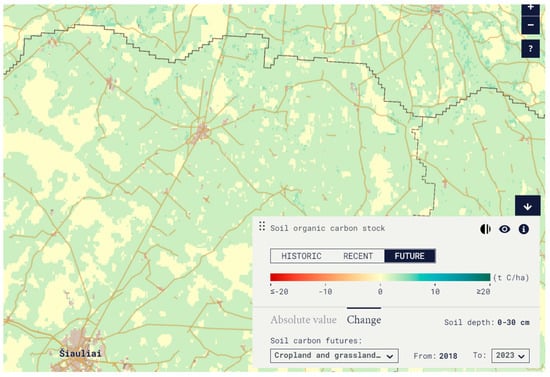
Task: Zoom out of the map
Action: (530, 26)
